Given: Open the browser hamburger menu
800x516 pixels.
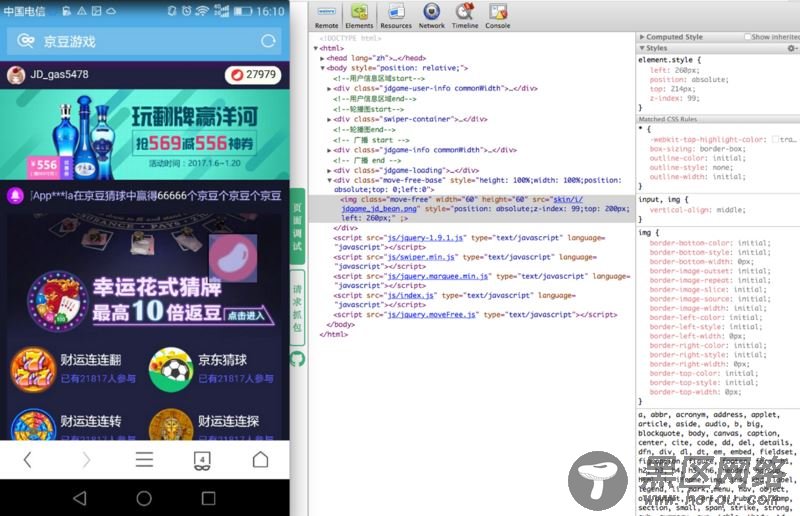Looking at the screenshot, I should coord(144,459).
